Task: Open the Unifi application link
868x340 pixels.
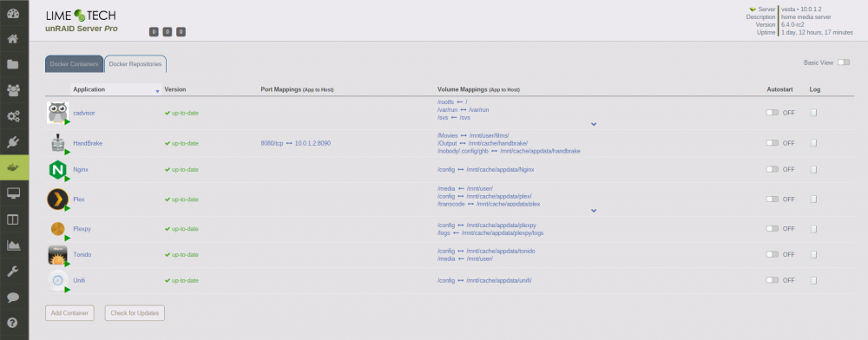Action: click(79, 280)
